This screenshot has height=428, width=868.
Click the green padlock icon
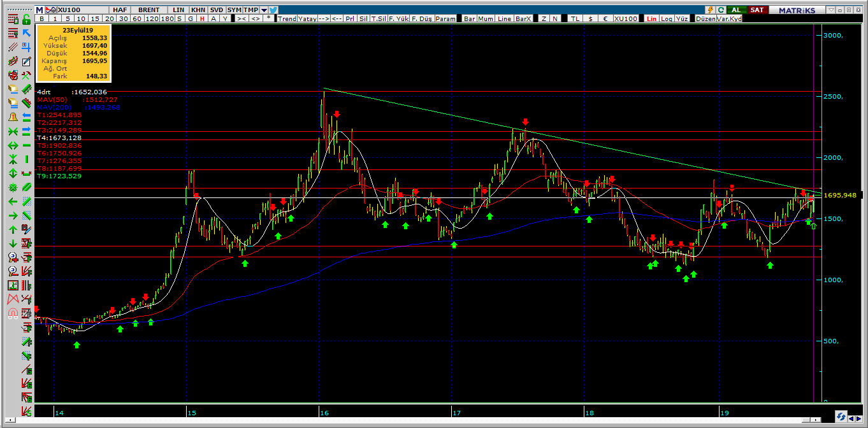(x=27, y=20)
